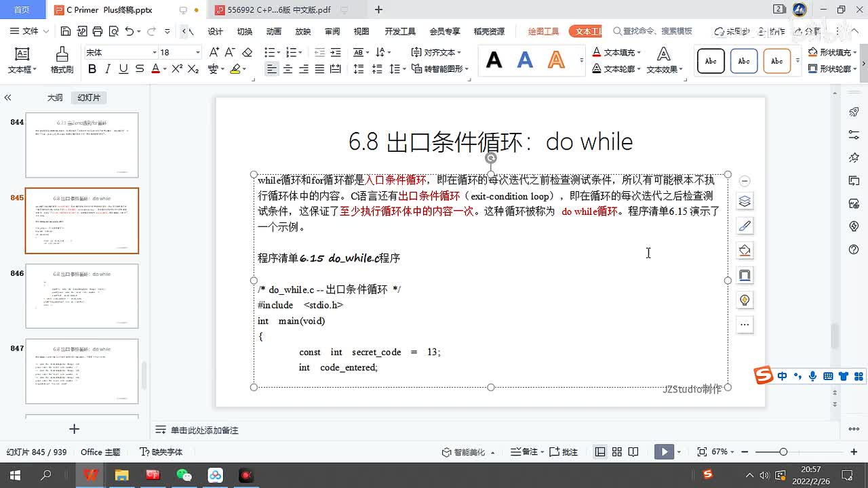Switch to 大纲 outline panel tab
This screenshot has width=868, height=488.
click(55, 98)
